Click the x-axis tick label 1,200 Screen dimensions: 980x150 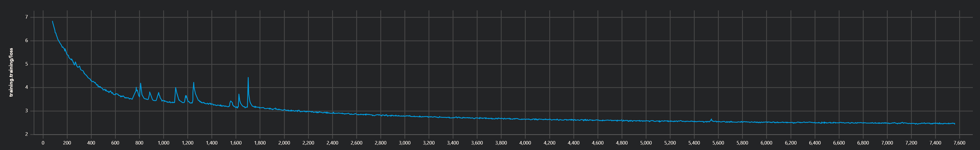(188, 143)
